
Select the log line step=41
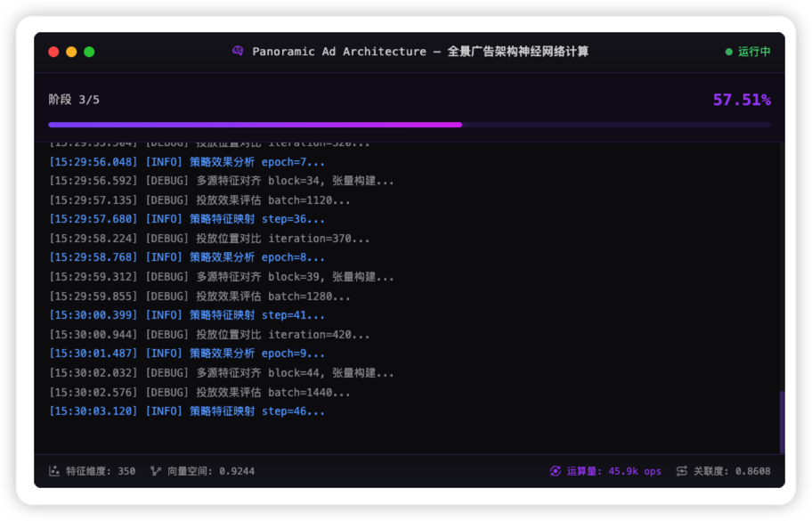[187, 315]
